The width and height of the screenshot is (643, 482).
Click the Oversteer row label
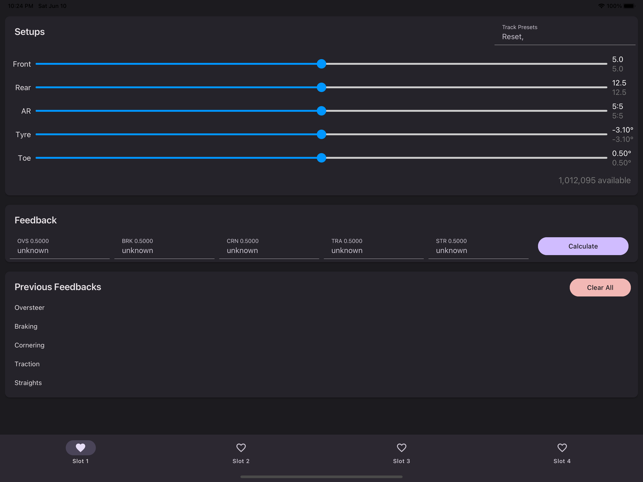pyautogui.click(x=30, y=308)
